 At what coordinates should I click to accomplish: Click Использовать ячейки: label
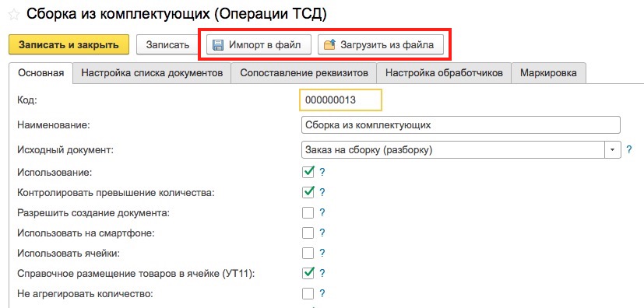[69, 253]
